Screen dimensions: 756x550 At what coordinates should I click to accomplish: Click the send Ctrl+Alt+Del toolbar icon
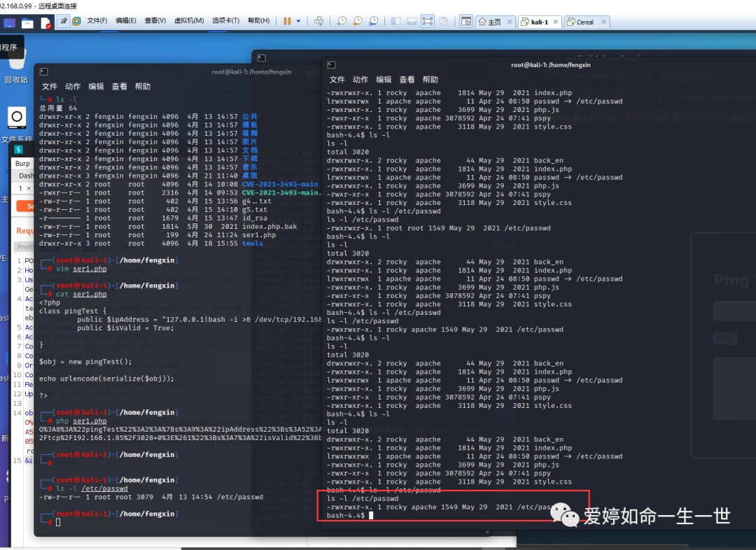tap(318, 21)
